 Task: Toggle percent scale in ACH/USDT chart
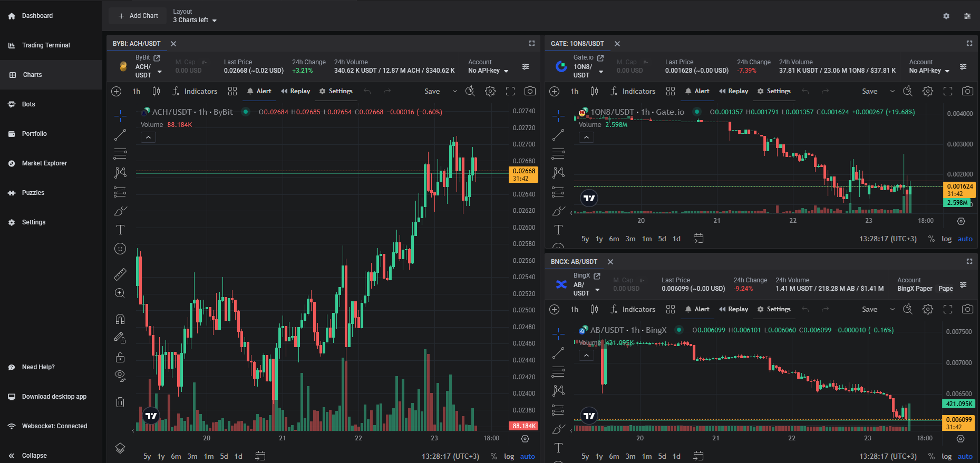(493, 457)
